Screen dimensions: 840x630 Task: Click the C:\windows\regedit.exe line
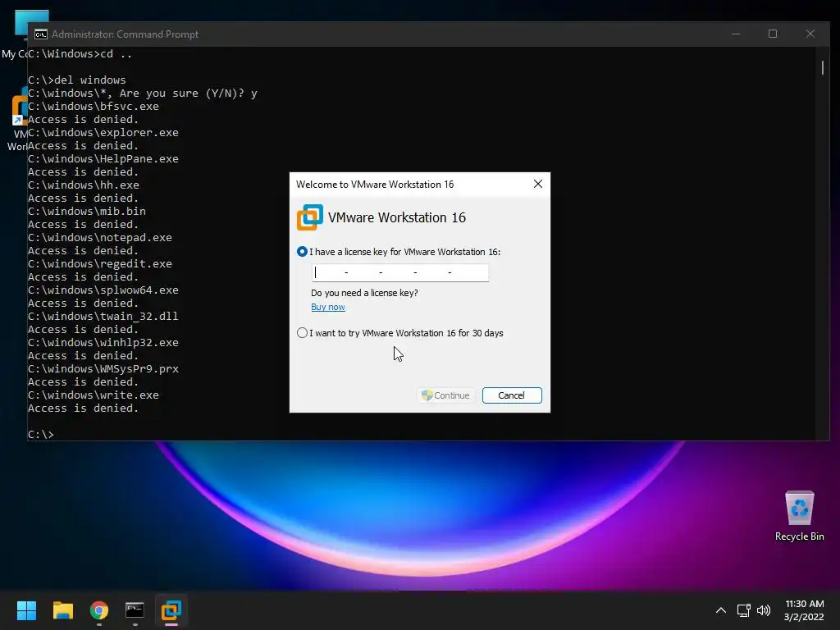(100, 263)
